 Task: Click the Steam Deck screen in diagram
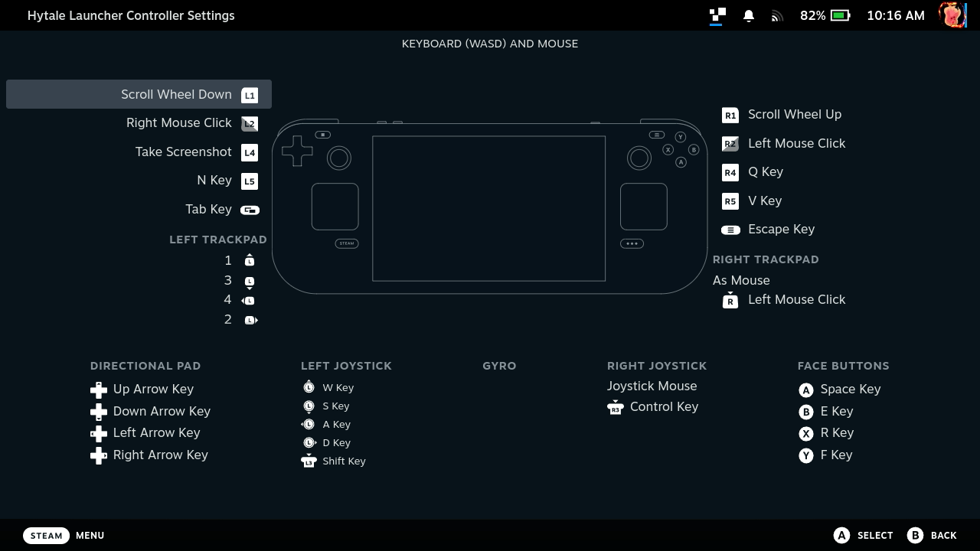pos(488,208)
